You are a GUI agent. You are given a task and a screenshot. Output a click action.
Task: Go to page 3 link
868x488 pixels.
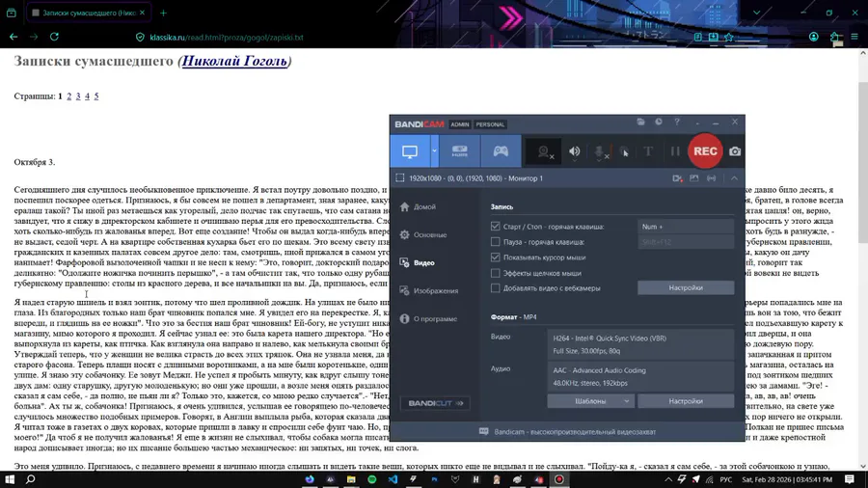78,95
